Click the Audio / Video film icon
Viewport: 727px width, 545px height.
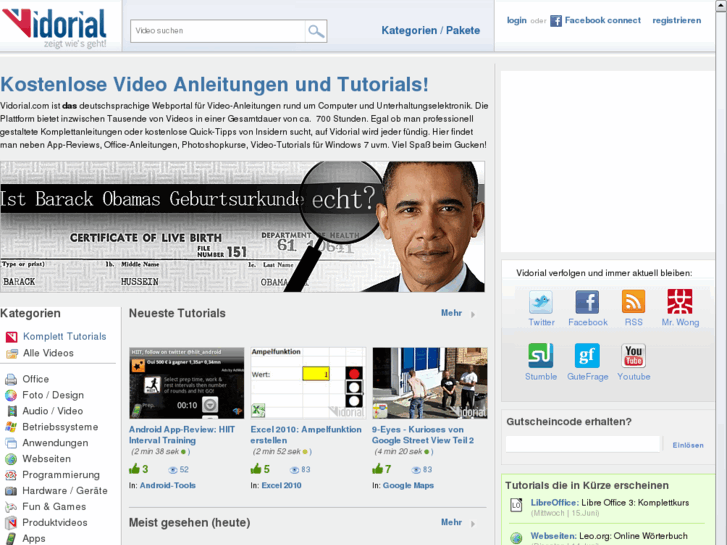pyautogui.click(x=12, y=411)
